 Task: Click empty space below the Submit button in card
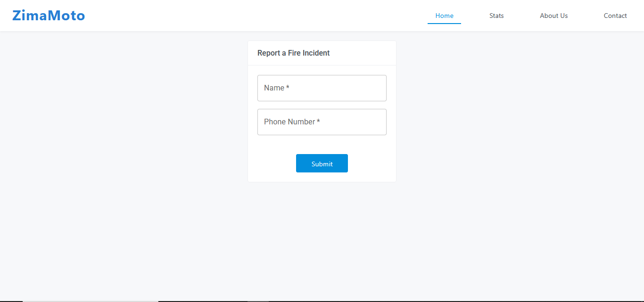(322, 177)
